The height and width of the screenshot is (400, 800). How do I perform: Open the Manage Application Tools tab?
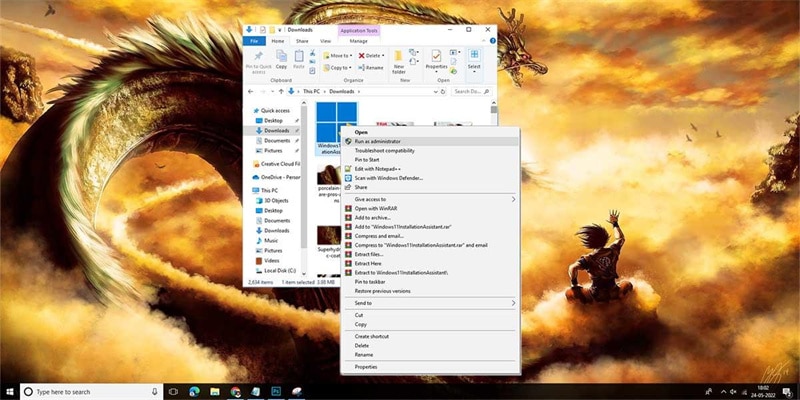click(x=359, y=41)
